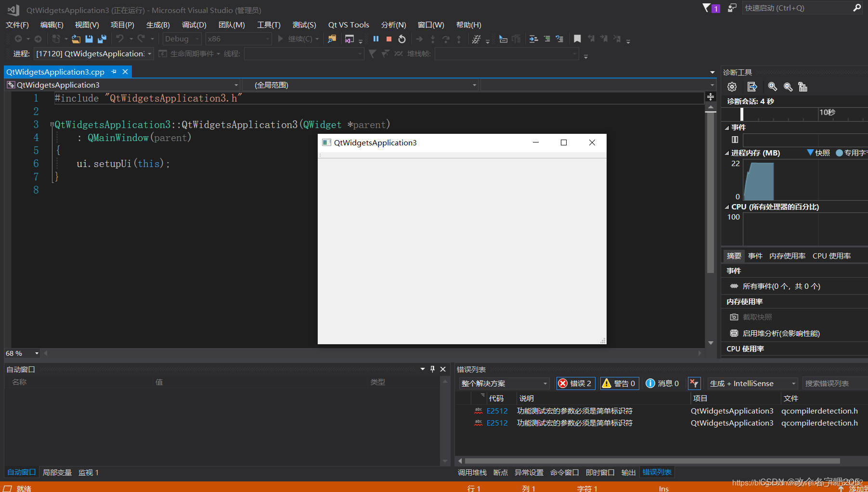
Task: Pin the QtWidgetsApplication3.cpp tab
Action: pos(114,72)
